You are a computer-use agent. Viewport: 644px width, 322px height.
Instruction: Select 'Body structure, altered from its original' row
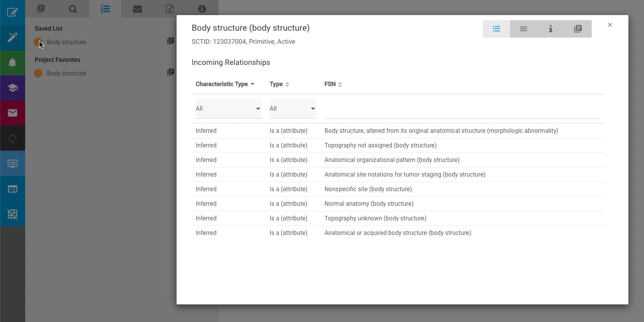point(398,131)
